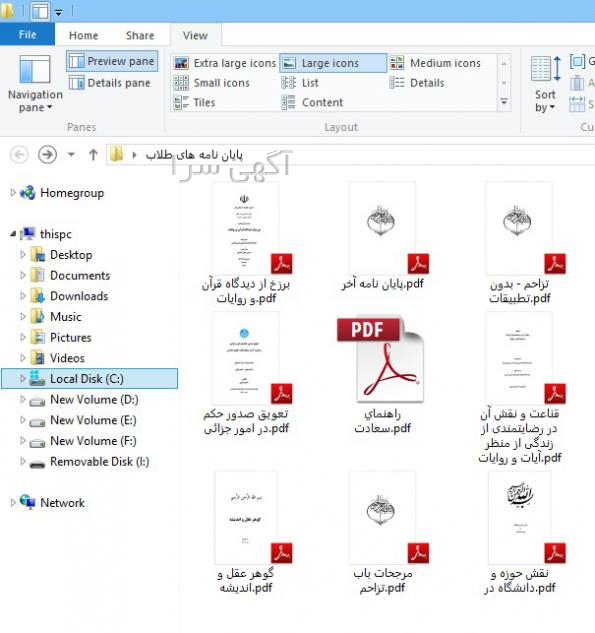Viewport: 595px width, 633px height.
Task: Click the Documents folder icon in tree
Action: click(x=38, y=275)
